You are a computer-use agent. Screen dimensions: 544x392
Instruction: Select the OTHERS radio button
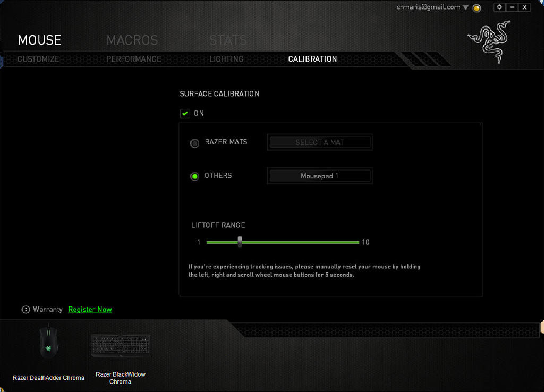coord(194,176)
